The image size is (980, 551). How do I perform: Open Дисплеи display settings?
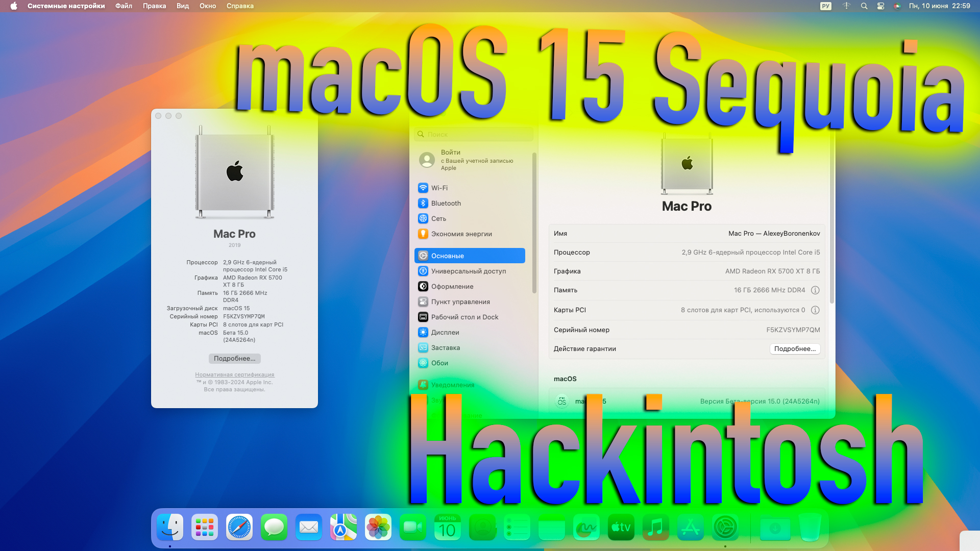point(444,332)
